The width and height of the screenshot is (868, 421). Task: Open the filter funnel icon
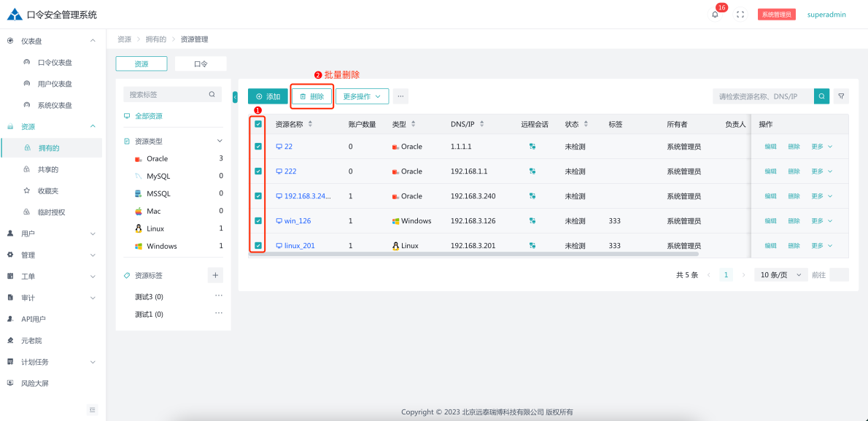point(841,96)
